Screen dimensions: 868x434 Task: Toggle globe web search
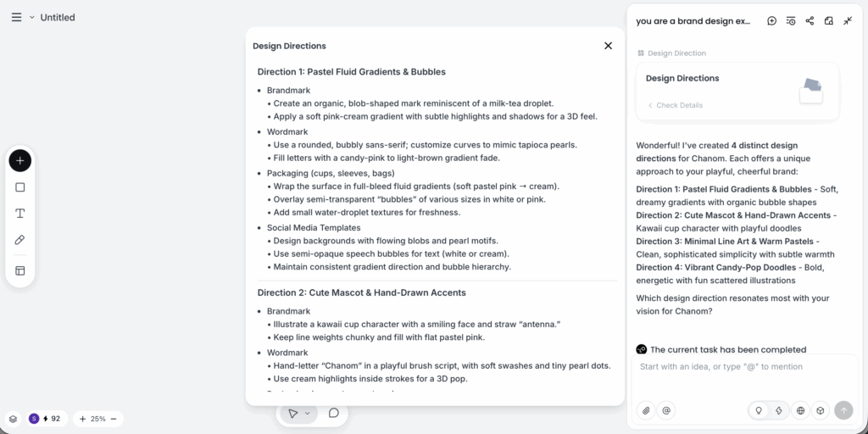tap(800, 410)
